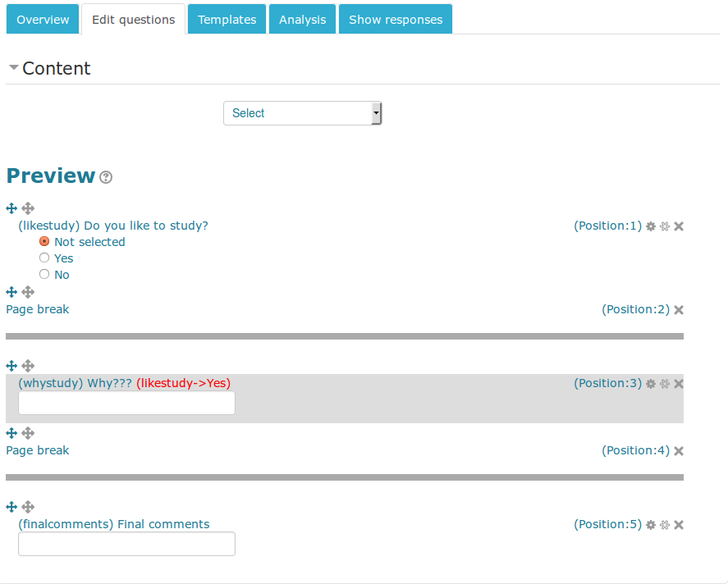
Task: Open the Edit questions tab
Action: [x=133, y=20]
